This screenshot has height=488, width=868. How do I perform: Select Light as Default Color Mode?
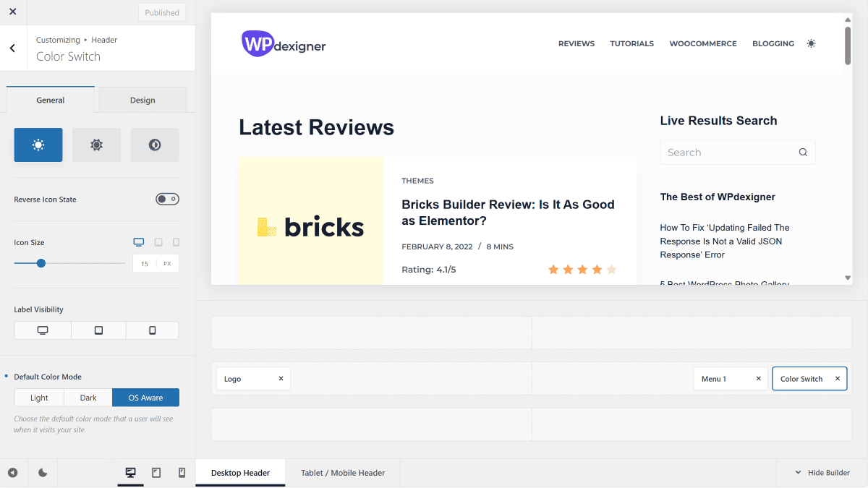pos(38,397)
